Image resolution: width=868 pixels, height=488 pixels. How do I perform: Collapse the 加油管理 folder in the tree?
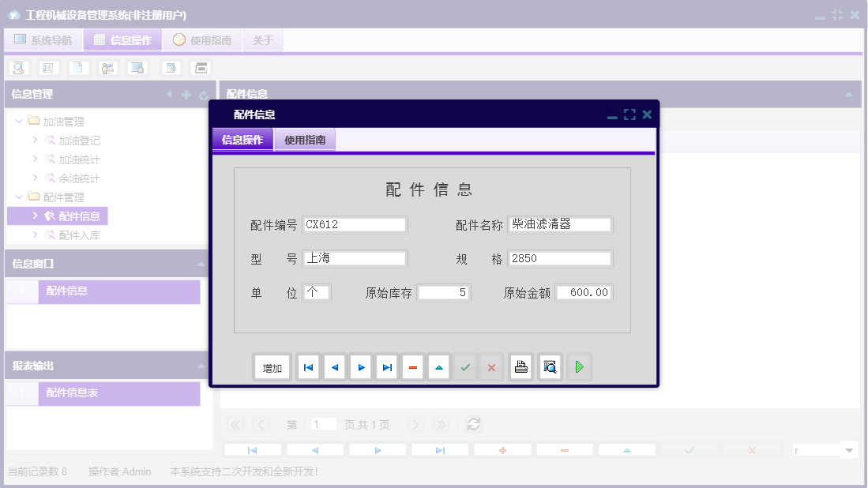18,121
